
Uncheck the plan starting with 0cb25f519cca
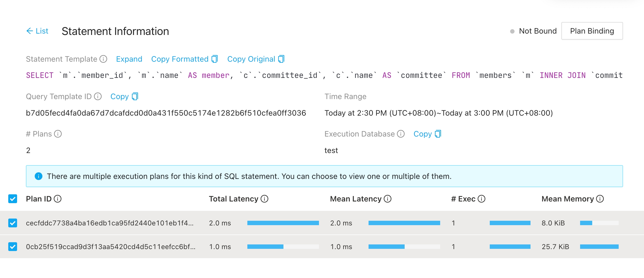click(x=13, y=247)
